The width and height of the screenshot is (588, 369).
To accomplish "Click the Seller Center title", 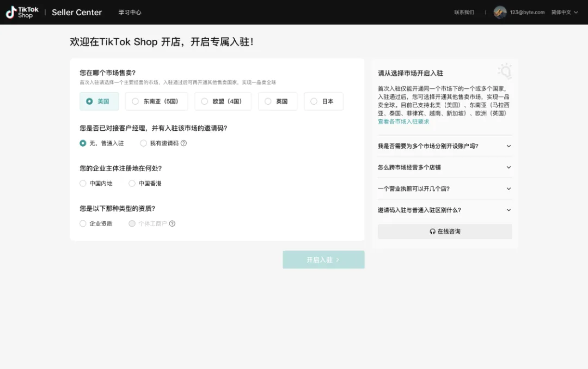I will pyautogui.click(x=77, y=13).
